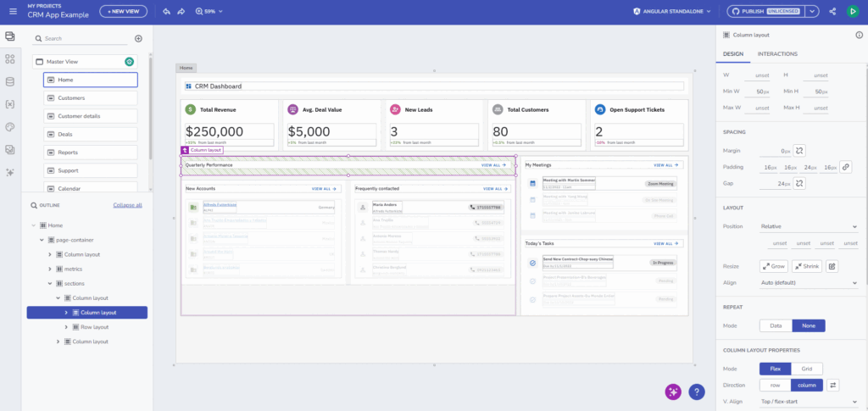
Task: Toggle the padding link icon
Action: 845,166
